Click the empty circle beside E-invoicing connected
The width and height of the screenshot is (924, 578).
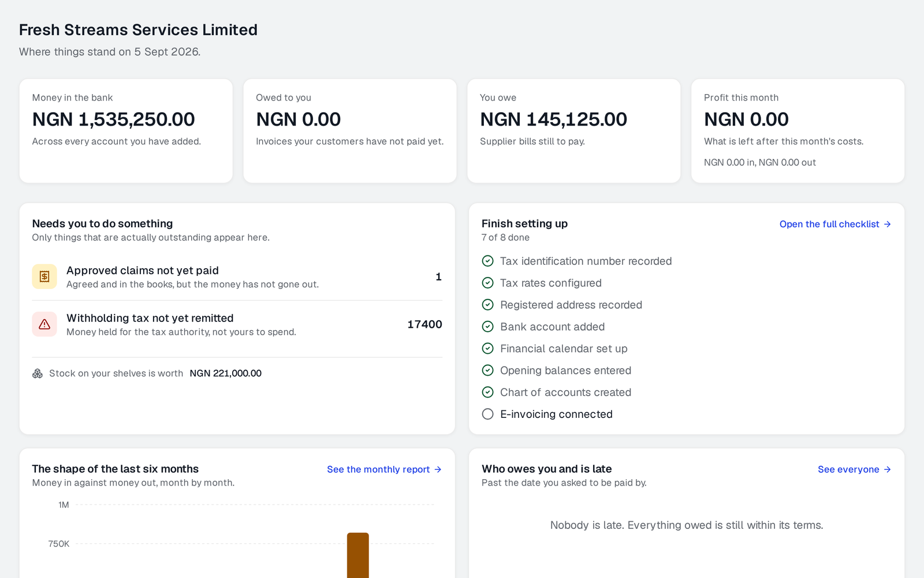[x=488, y=414]
